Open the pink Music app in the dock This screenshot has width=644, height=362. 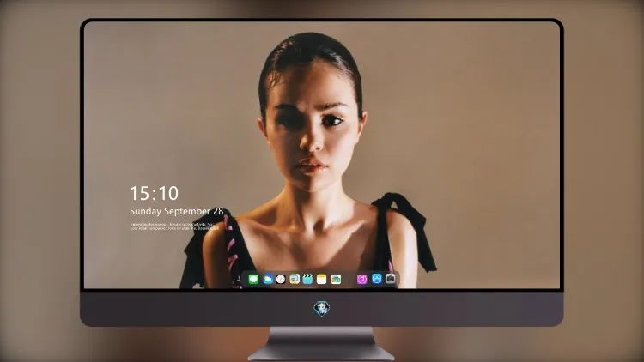(361, 280)
